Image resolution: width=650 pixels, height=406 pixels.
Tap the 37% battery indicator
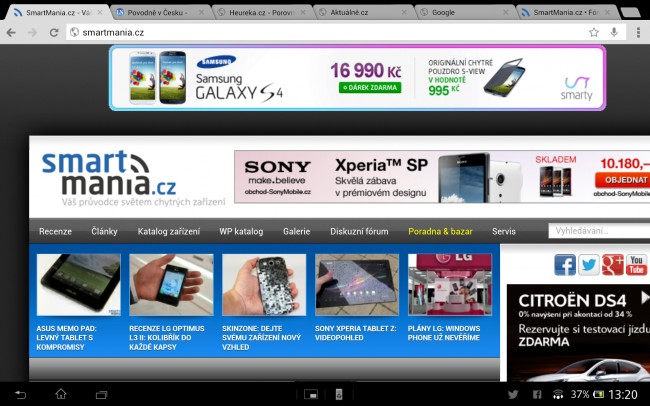pyautogui.click(x=587, y=394)
